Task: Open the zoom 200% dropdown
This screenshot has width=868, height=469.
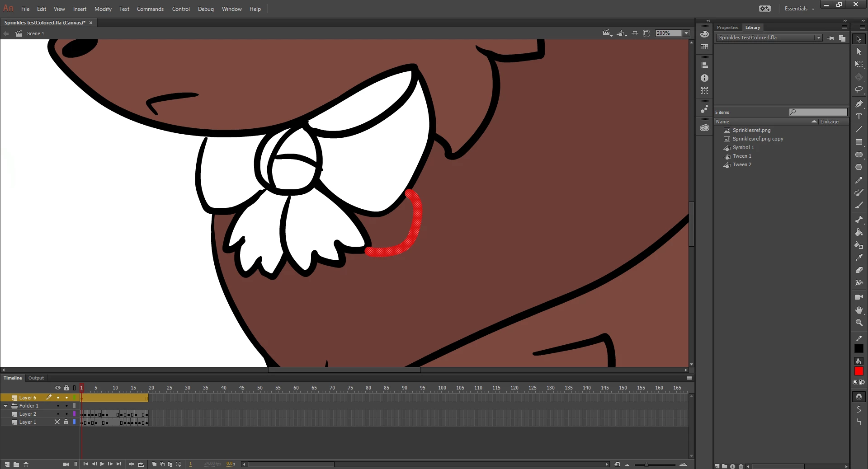Action: [686, 33]
